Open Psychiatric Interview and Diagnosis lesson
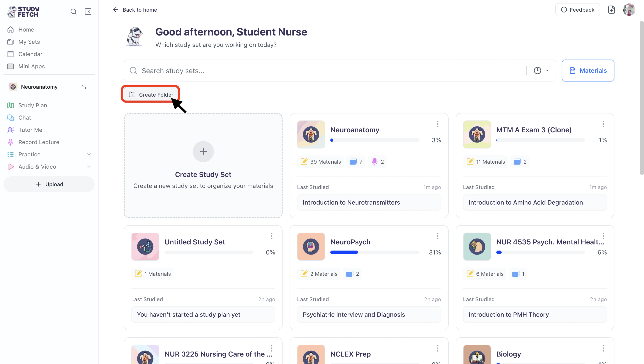The image size is (644, 364). click(369, 315)
